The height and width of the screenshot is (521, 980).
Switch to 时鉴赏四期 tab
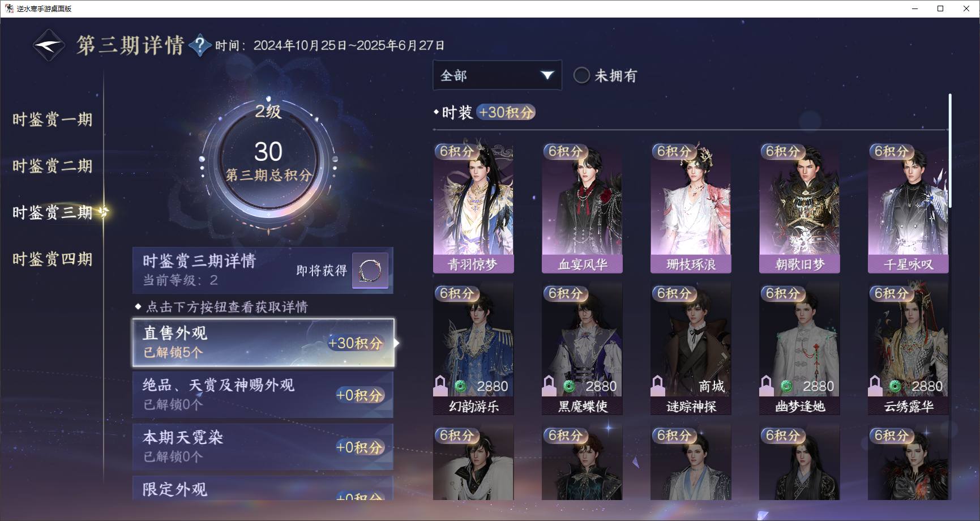(x=52, y=259)
